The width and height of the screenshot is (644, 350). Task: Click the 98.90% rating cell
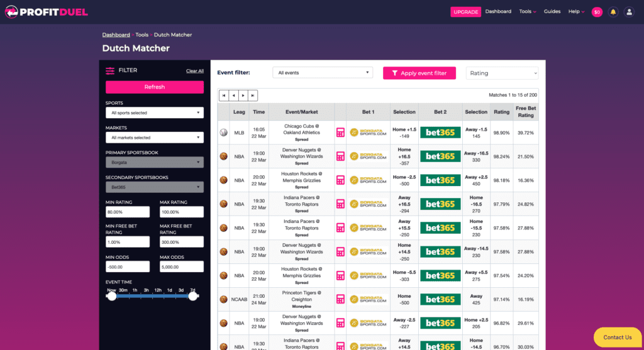[501, 133]
